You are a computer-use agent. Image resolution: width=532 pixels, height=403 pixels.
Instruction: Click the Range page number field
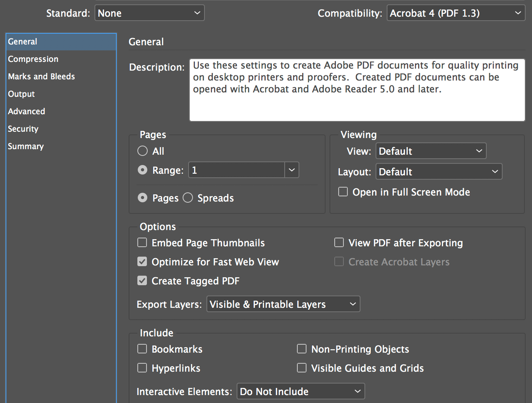tap(237, 170)
